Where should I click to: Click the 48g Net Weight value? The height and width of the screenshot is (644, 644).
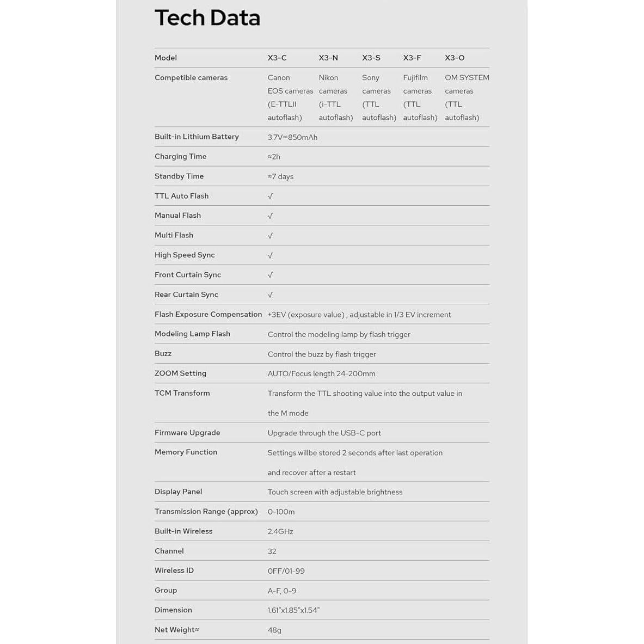pyautogui.click(x=274, y=630)
